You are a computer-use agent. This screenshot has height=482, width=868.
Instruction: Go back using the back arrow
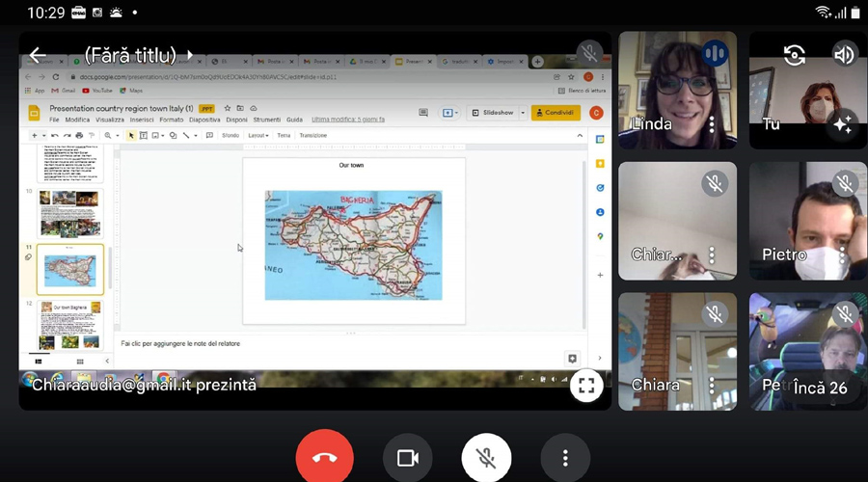pyautogui.click(x=38, y=55)
